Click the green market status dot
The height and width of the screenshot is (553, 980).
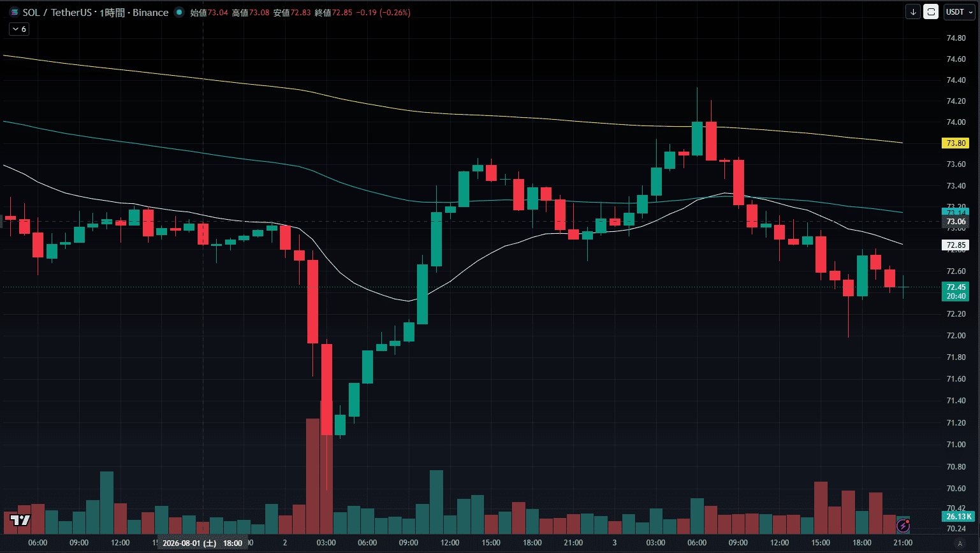pyautogui.click(x=179, y=12)
